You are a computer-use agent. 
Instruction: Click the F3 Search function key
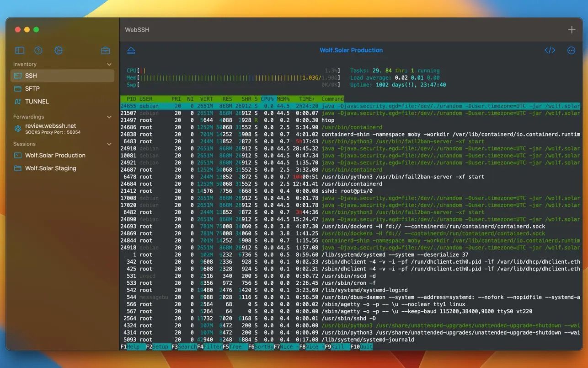(184, 347)
